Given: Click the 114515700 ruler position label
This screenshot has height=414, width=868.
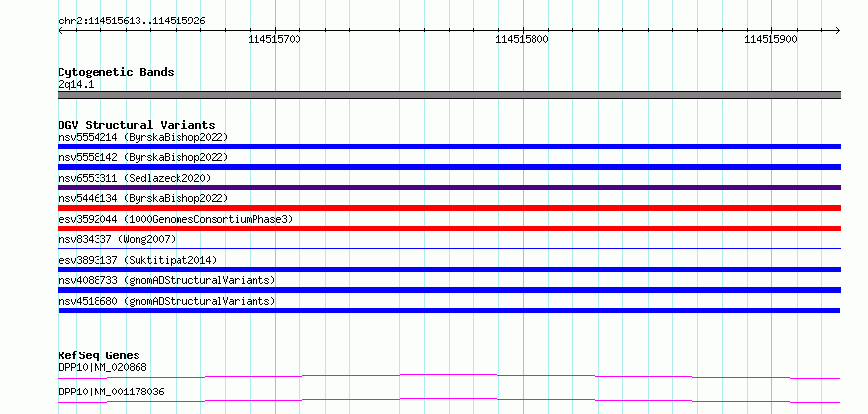Looking at the screenshot, I should coord(274,39).
